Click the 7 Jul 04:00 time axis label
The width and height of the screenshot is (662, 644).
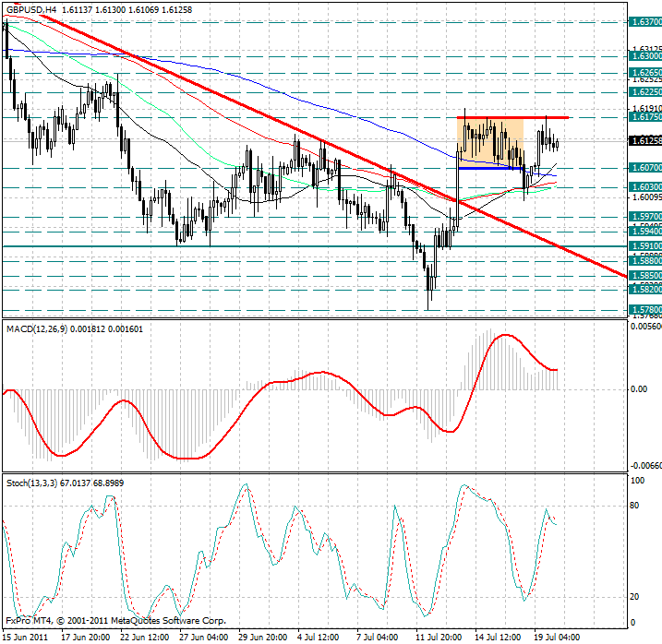pyautogui.click(x=377, y=637)
